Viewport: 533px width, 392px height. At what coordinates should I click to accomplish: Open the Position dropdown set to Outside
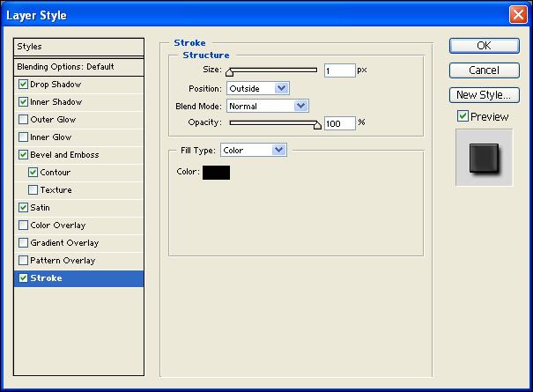[258, 88]
